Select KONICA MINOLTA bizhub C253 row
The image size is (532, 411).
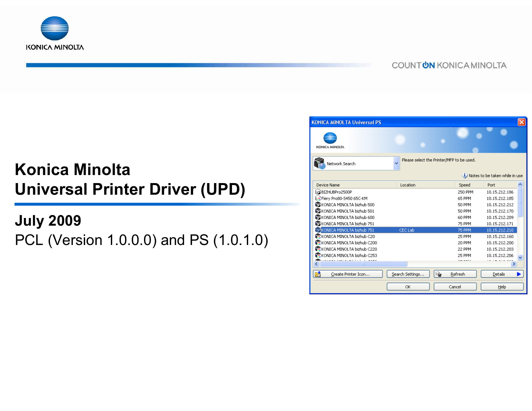click(415, 256)
